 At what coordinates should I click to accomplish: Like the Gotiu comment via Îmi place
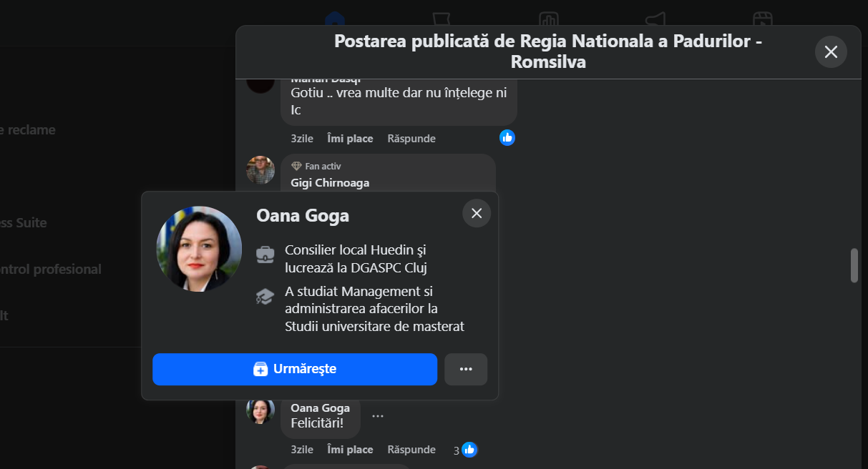click(350, 139)
